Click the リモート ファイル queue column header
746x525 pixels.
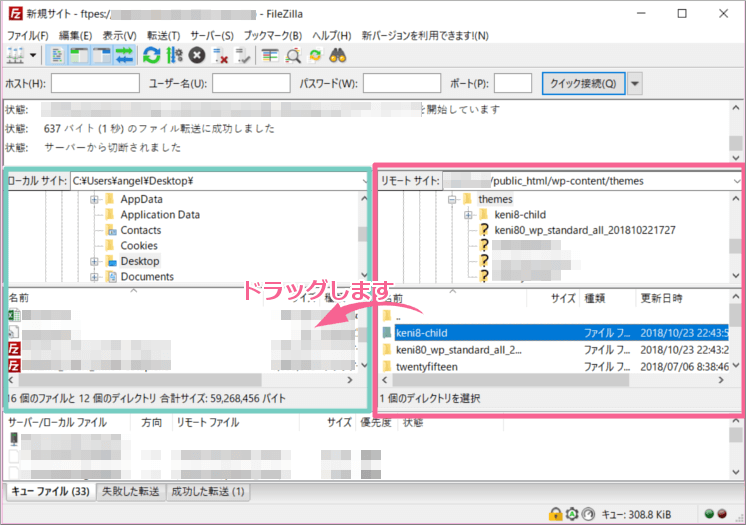coord(235,422)
